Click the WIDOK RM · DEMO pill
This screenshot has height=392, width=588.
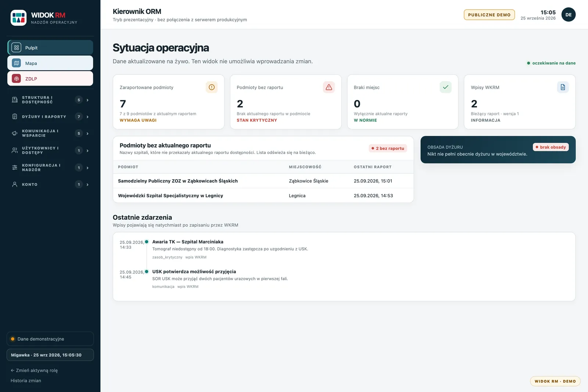tap(555, 381)
